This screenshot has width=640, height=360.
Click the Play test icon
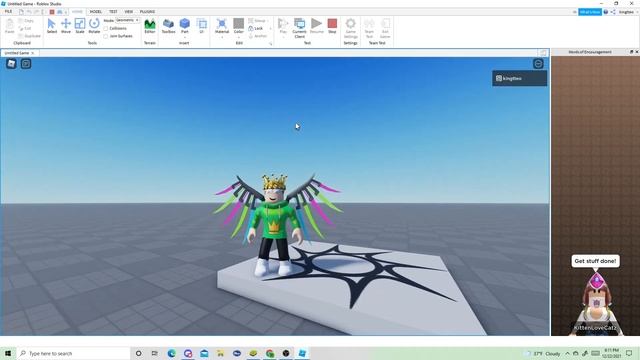coord(283,24)
